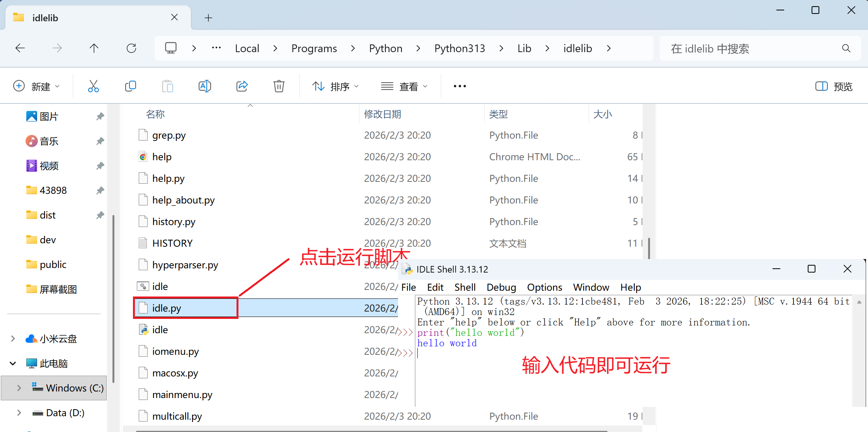This screenshot has height=432, width=868.
Task: Click the Rename icon in the toolbar
Action: 204,86
